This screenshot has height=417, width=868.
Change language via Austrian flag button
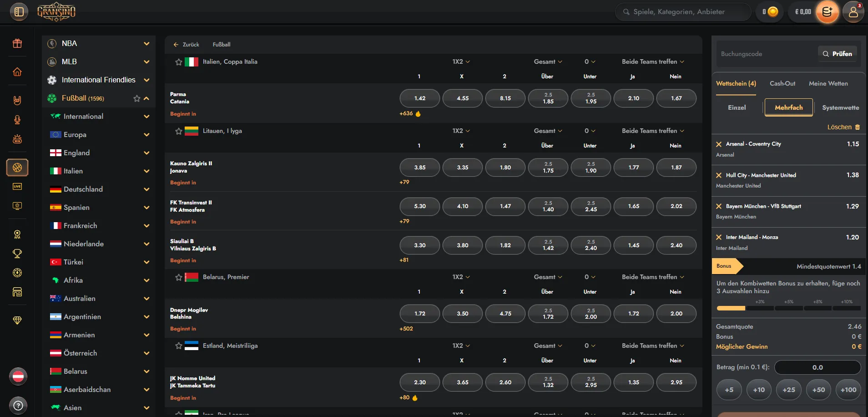pos(18,376)
